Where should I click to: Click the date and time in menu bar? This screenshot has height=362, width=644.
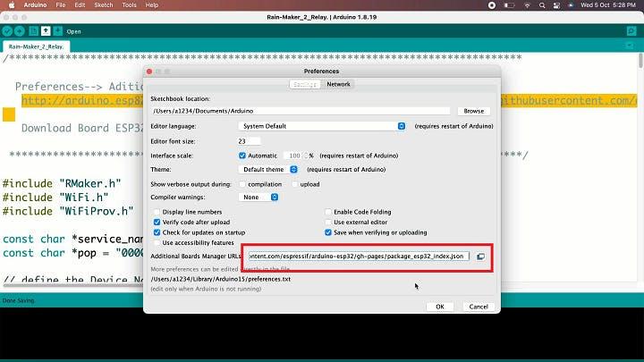coord(608,5)
